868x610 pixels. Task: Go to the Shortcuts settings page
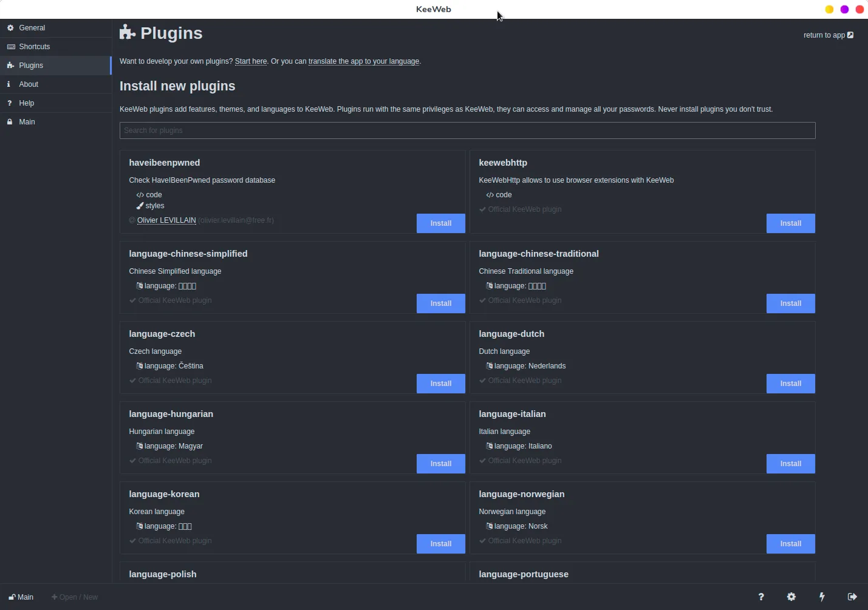click(x=34, y=47)
